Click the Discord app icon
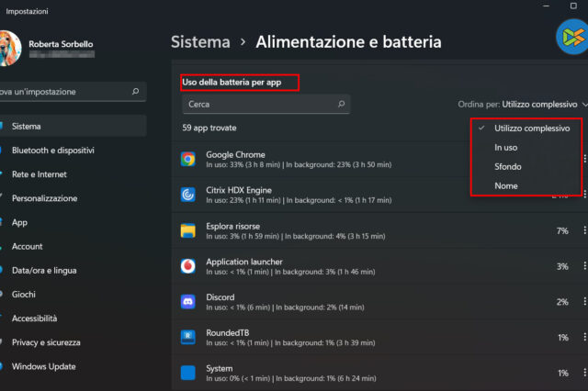Screen dimensions: 588x391 tap(188, 302)
